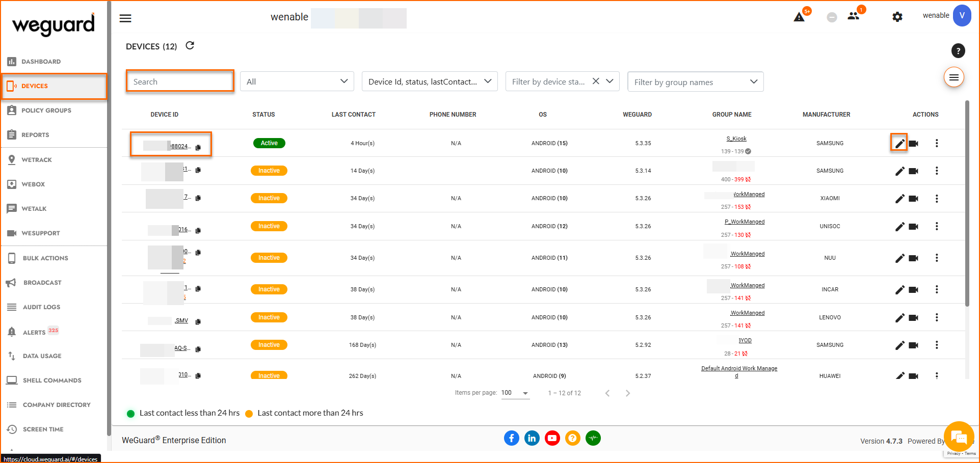Open the Device Id, status columns dropdown
Screen dimensions: 980x463
click(430, 81)
